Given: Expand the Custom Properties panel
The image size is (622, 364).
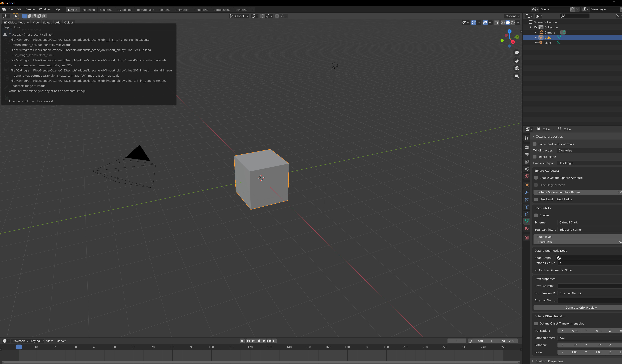Looking at the screenshot, I should click(x=549, y=361).
